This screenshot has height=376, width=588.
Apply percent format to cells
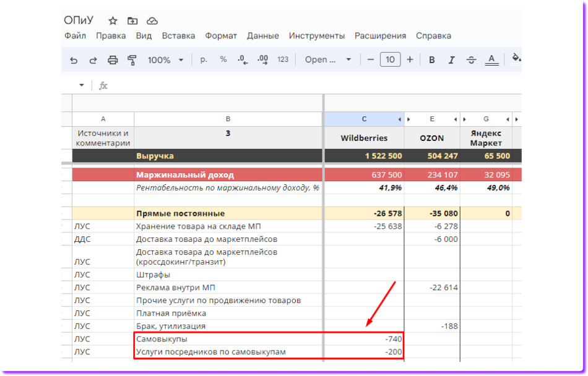[x=223, y=60]
